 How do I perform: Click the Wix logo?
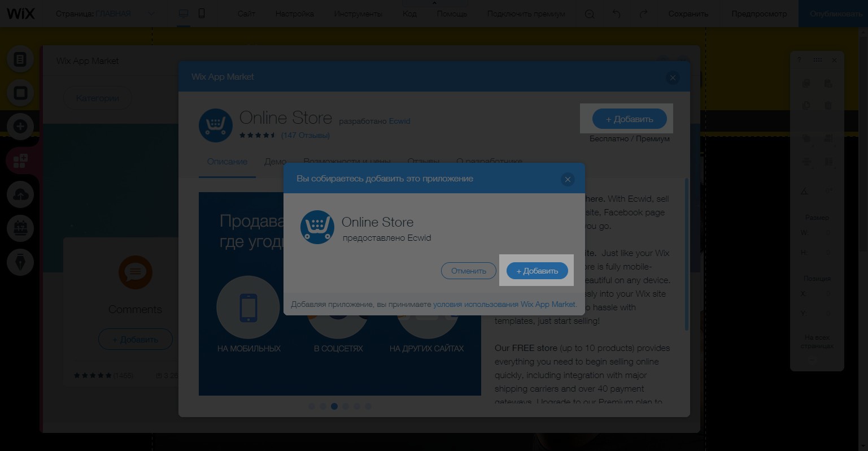[20, 13]
